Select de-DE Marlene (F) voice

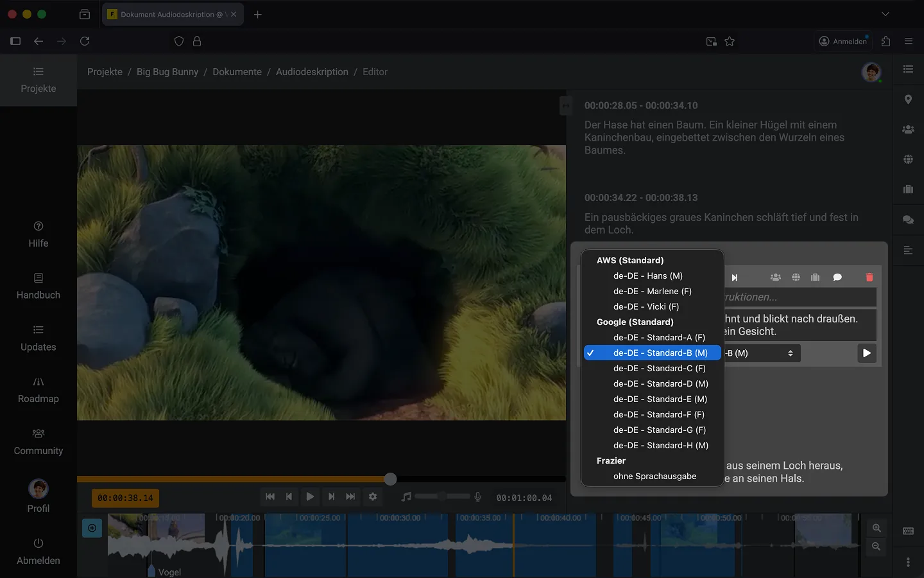click(652, 291)
